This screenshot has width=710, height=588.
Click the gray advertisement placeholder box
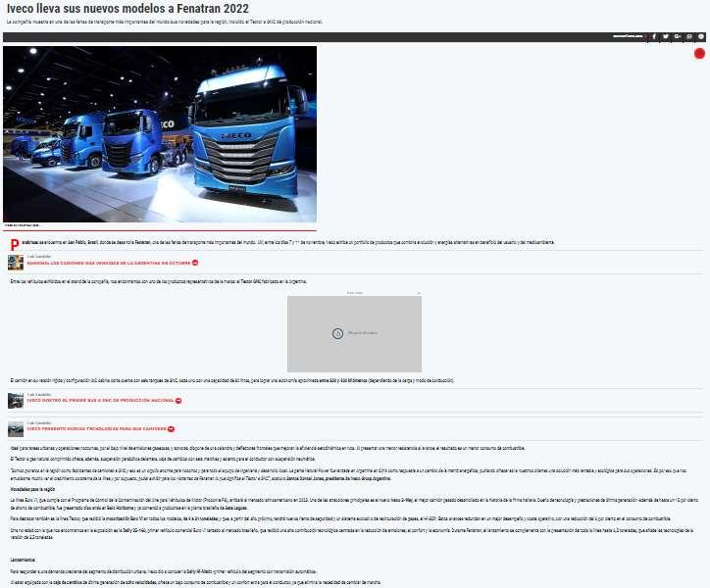[354, 334]
